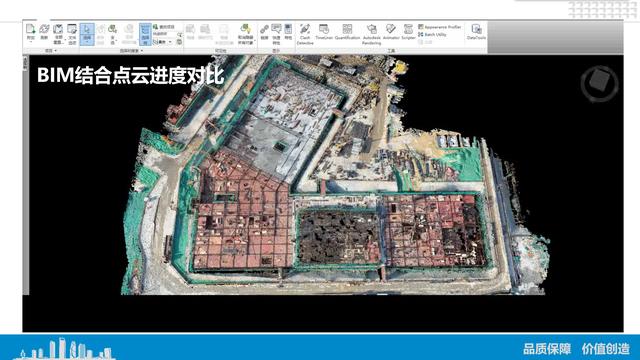
Task: Open the Clash Detective tool
Action: 305,34
